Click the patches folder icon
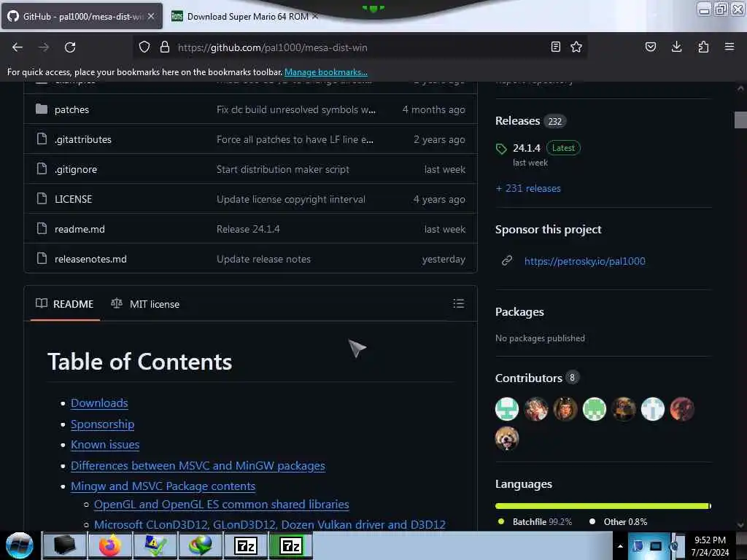 (42, 109)
